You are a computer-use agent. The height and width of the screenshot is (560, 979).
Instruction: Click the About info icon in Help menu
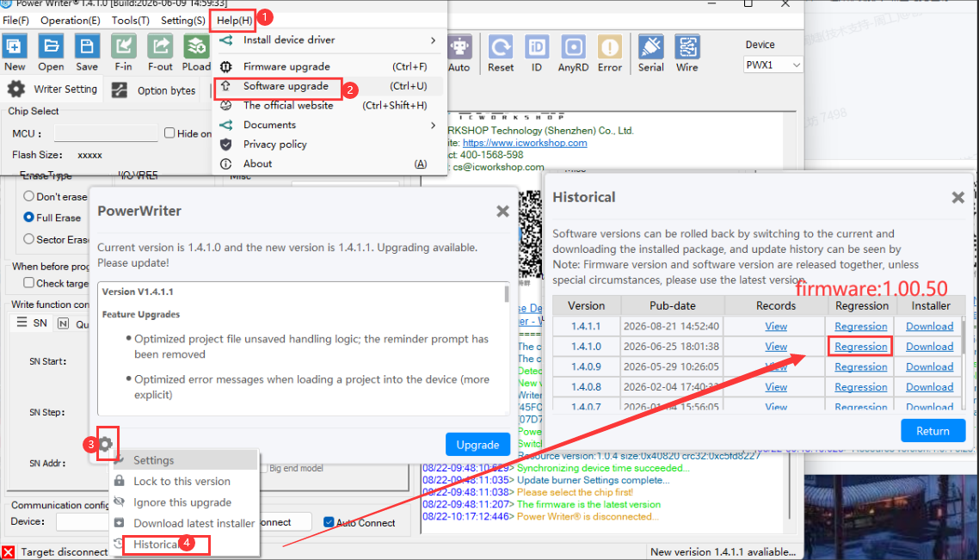point(226,163)
